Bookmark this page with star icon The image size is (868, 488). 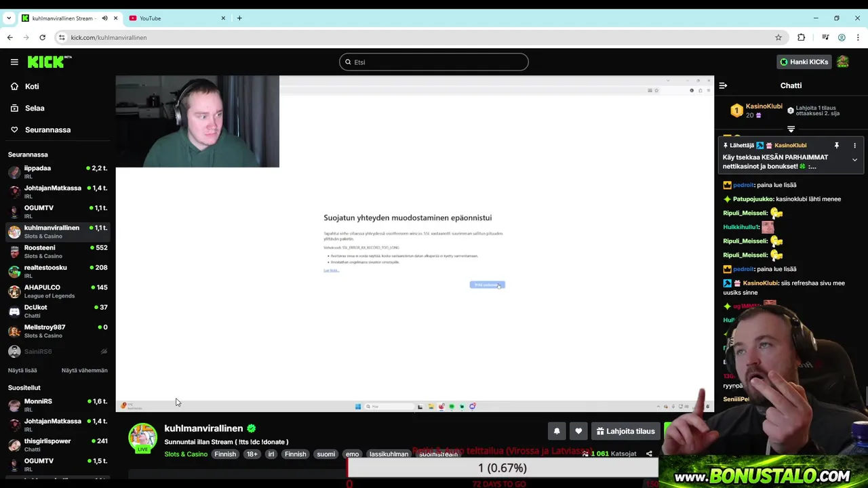coord(778,37)
